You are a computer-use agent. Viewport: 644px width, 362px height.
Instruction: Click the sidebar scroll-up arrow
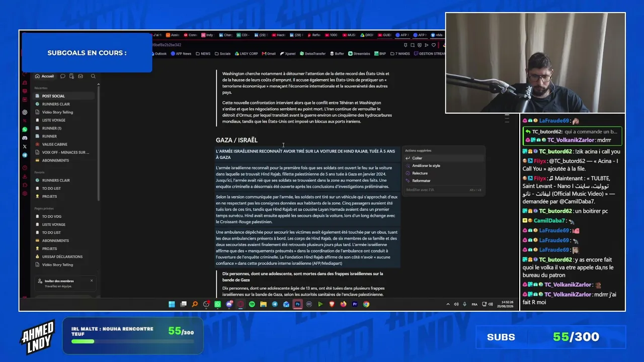tap(98, 84)
